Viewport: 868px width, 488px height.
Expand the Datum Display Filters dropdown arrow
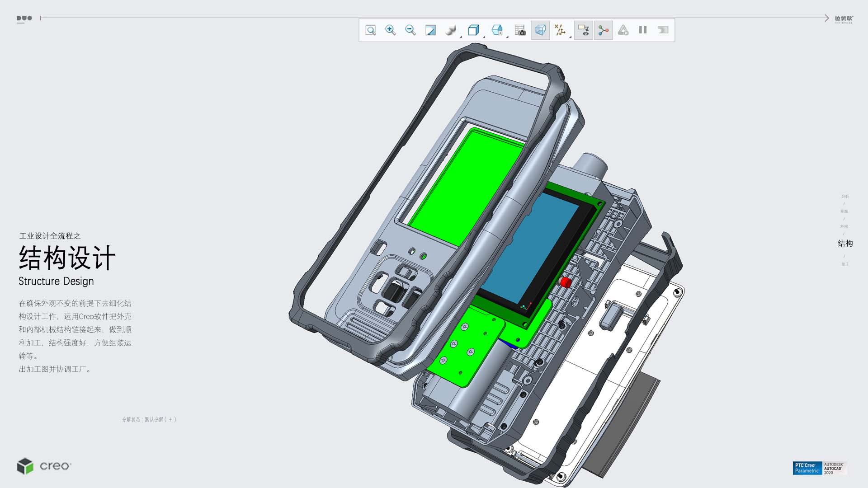[571, 37]
